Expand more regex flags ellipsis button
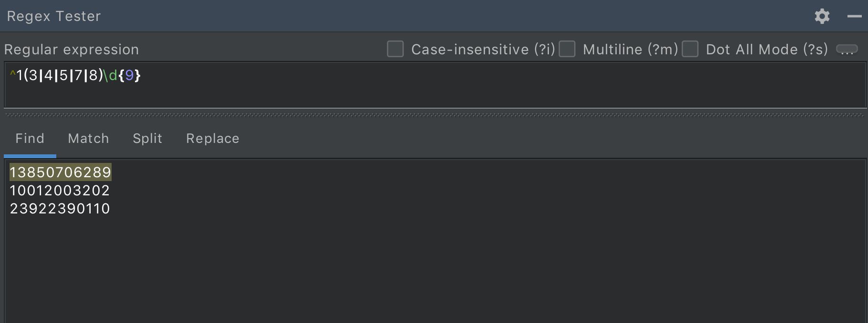Image resolution: width=868 pixels, height=323 pixels. [x=847, y=50]
